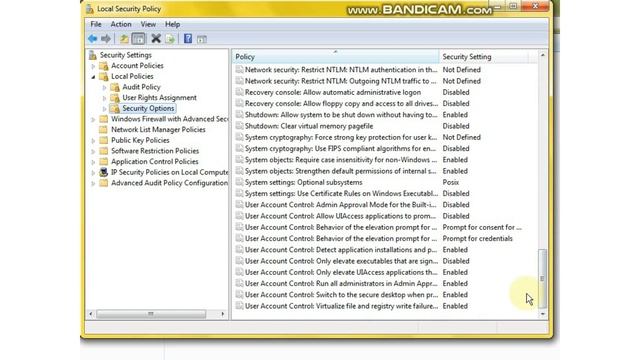Open the Help question mark icon
Screen dimensions: 640x360
pyautogui.click(x=188, y=39)
